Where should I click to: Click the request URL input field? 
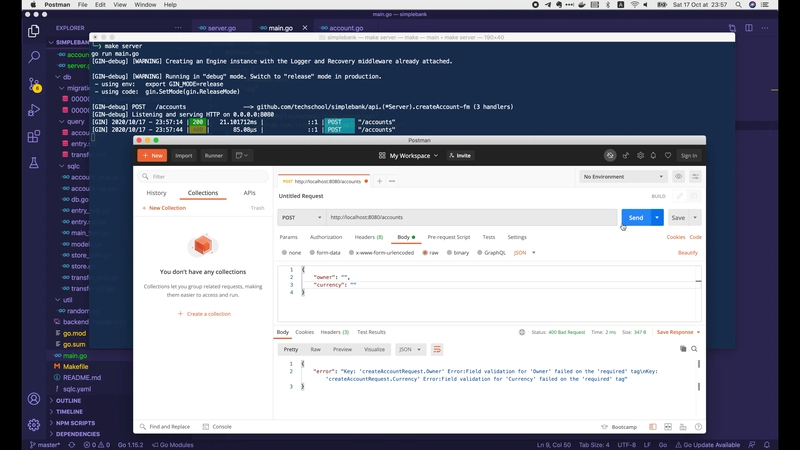(x=470, y=217)
